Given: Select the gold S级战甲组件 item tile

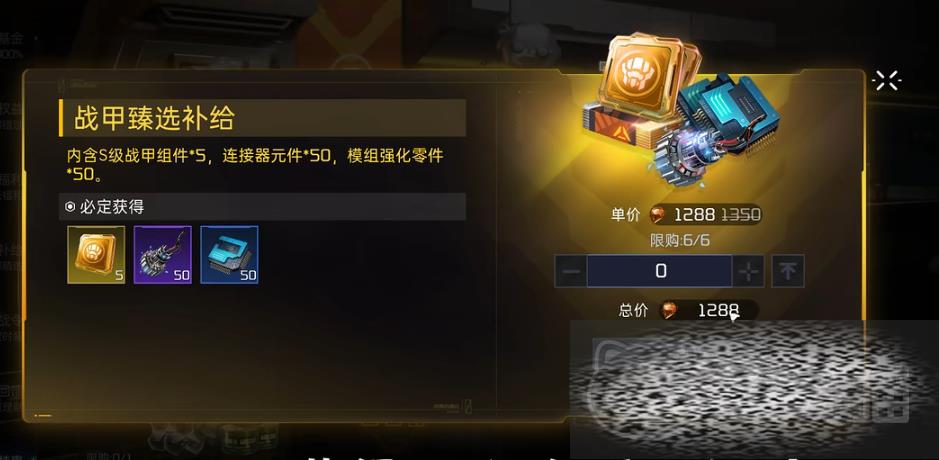Looking at the screenshot, I should click(96, 255).
